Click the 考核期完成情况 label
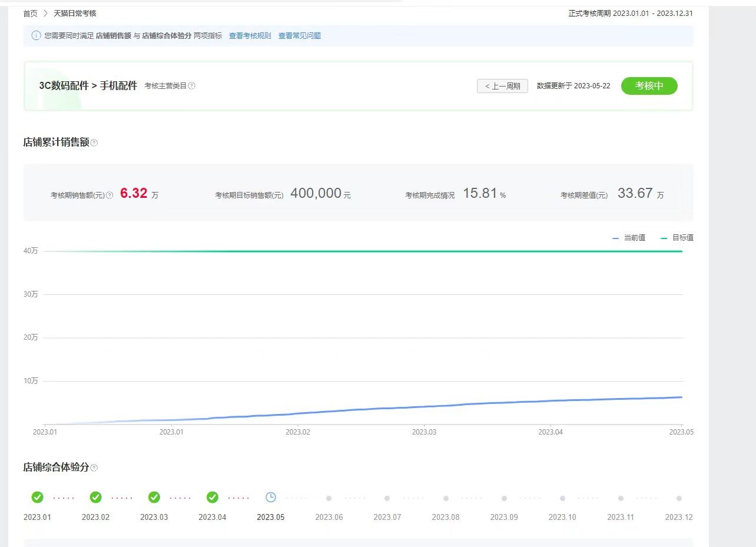The image size is (756, 547). (x=430, y=195)
